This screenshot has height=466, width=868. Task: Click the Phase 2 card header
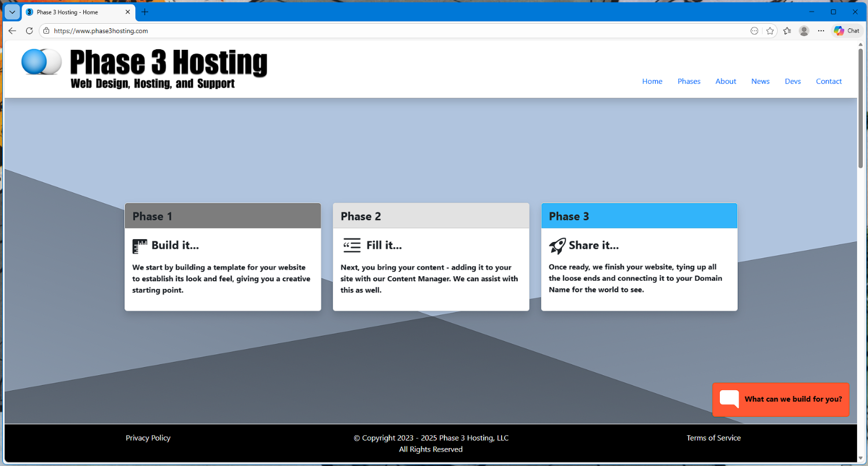point(431,216)
